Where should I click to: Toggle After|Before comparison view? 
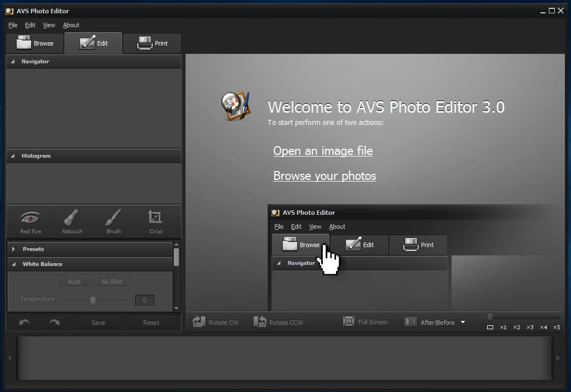coord(430,322)
